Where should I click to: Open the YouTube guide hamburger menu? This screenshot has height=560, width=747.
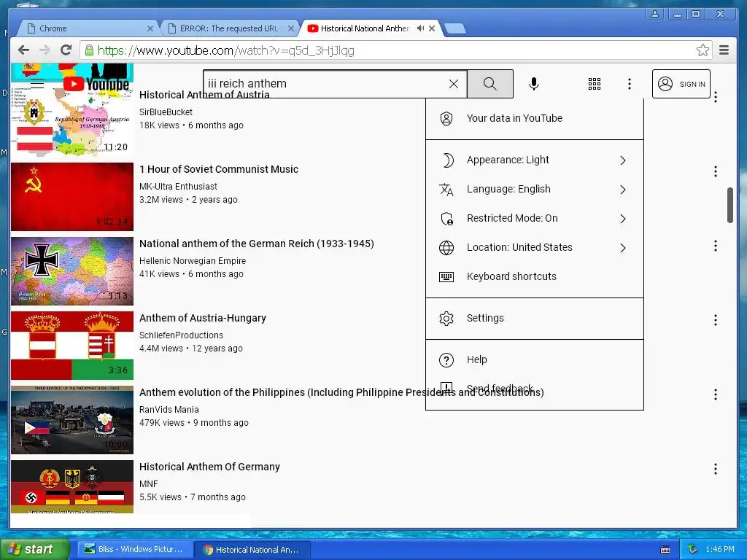click(37, 85)
